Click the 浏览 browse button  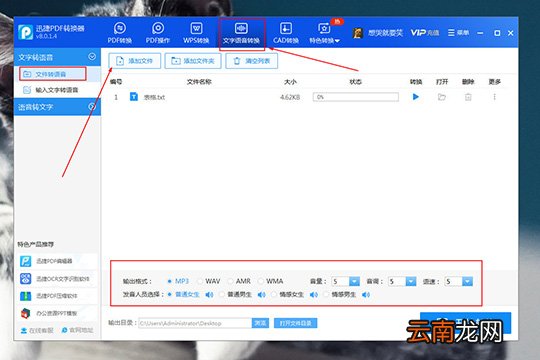click(x=260, y=323)
